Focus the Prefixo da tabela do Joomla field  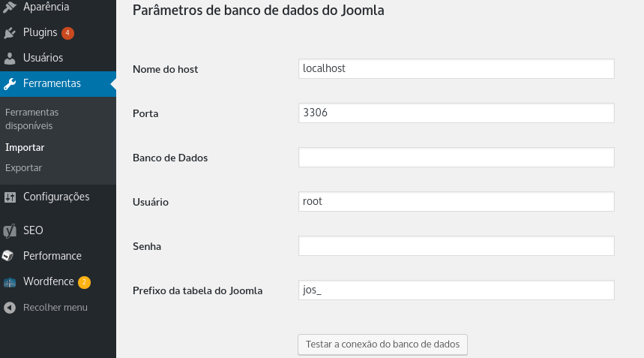tap(457, 290)
